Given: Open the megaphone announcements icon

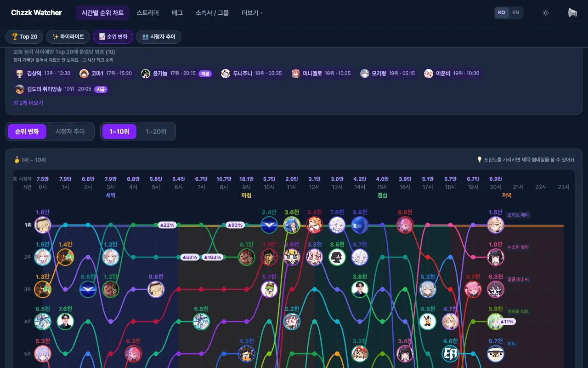Looking at the screenshot, I should tap(572, 13).
